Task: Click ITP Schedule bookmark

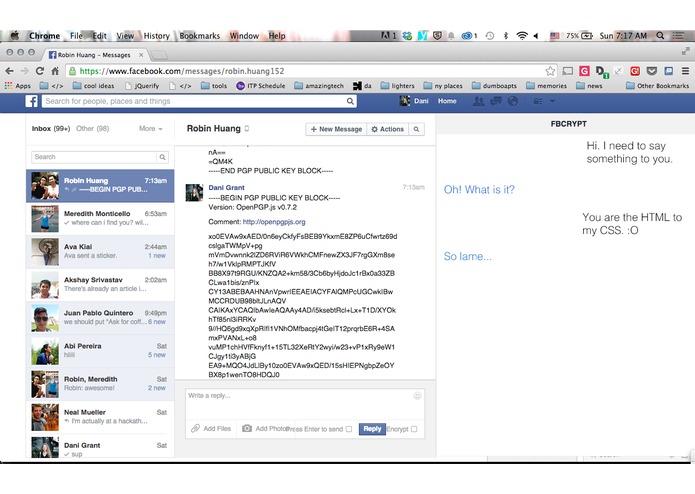Action: click(x=261, y=86)
